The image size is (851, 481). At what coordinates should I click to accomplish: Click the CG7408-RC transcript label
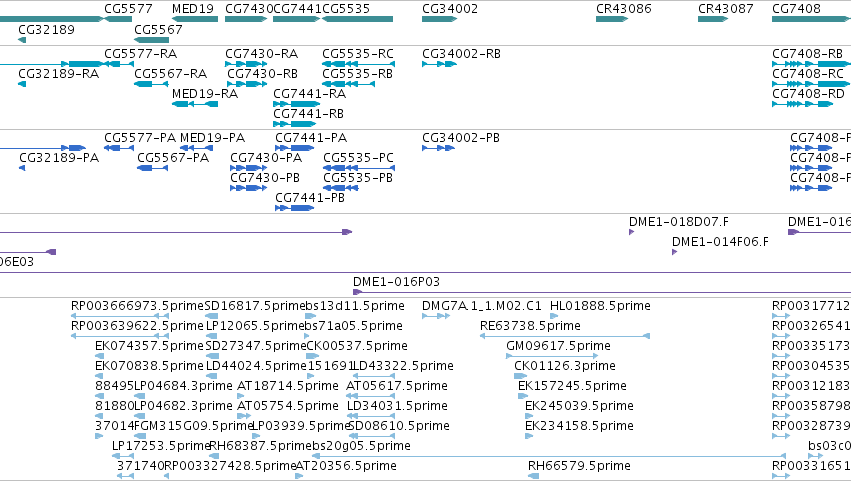808,74
